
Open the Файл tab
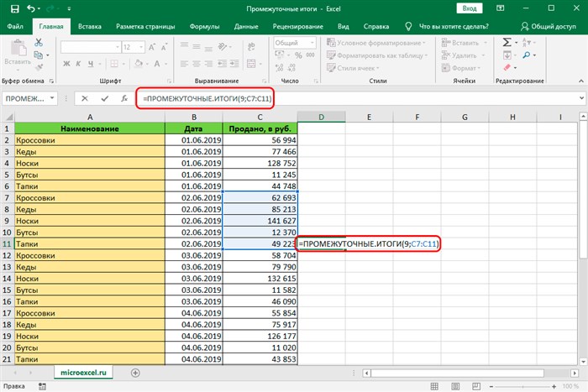[15, 26]
